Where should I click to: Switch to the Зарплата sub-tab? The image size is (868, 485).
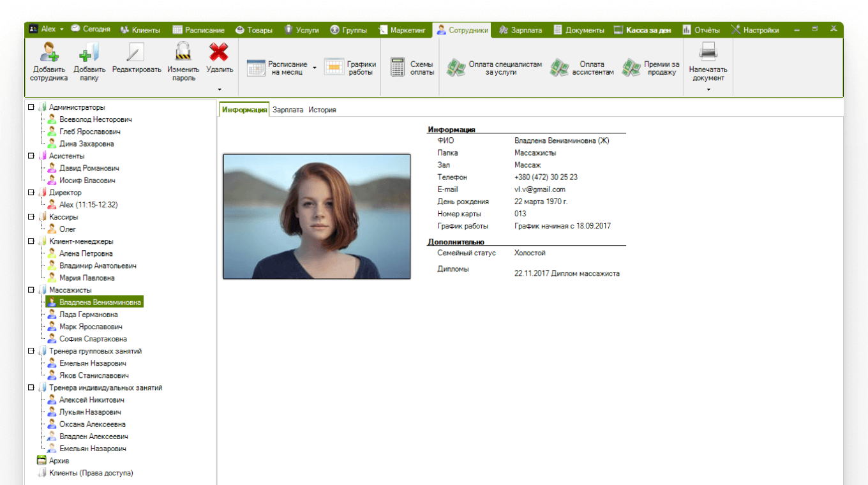point(288,110)
